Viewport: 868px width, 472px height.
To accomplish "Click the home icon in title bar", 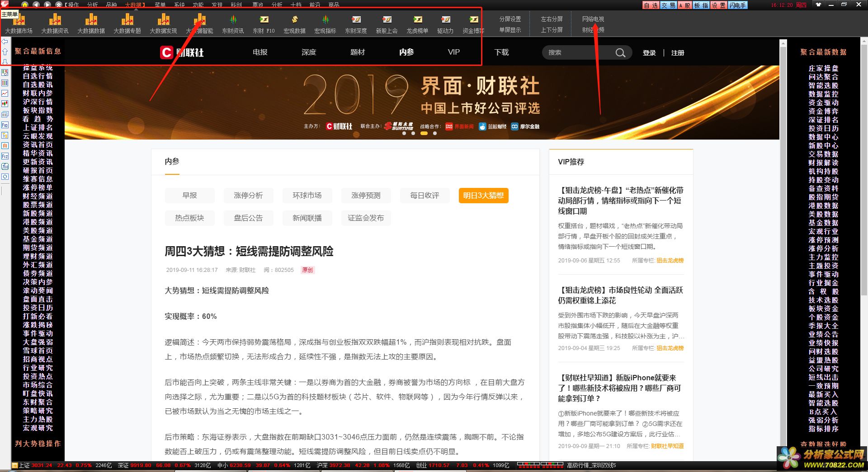I will click(x=25, y=5).
